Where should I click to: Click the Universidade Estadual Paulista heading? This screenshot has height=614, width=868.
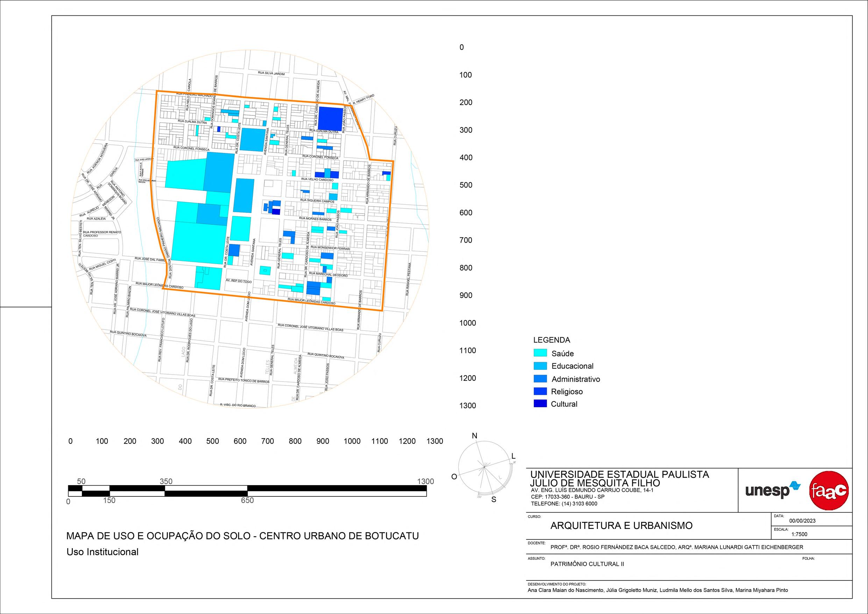tap(620, 474)
